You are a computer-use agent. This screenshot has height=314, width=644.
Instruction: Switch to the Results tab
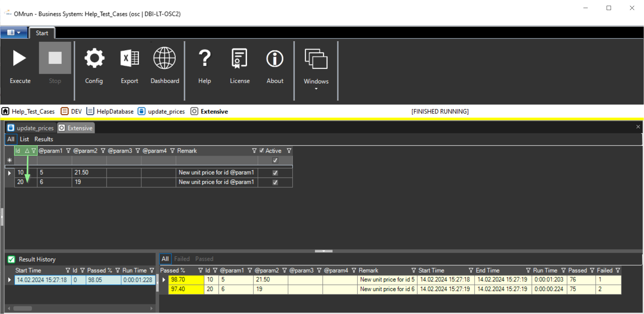click(43, 139)
